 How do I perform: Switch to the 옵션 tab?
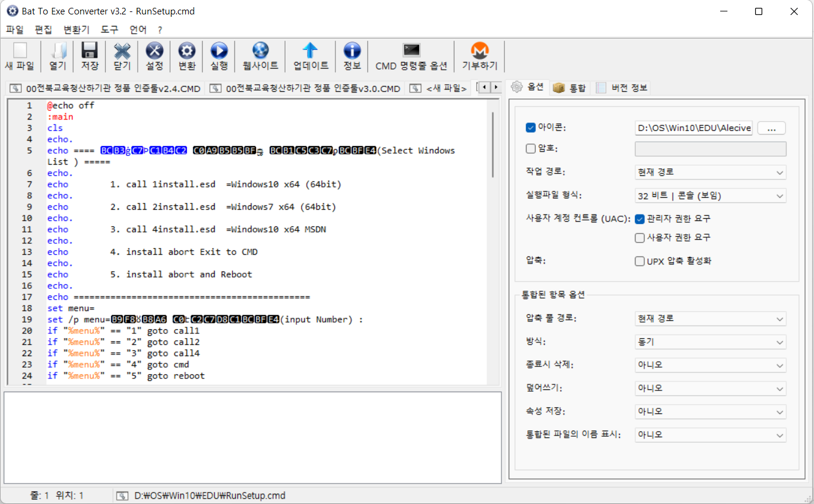(x=527, y=87)
